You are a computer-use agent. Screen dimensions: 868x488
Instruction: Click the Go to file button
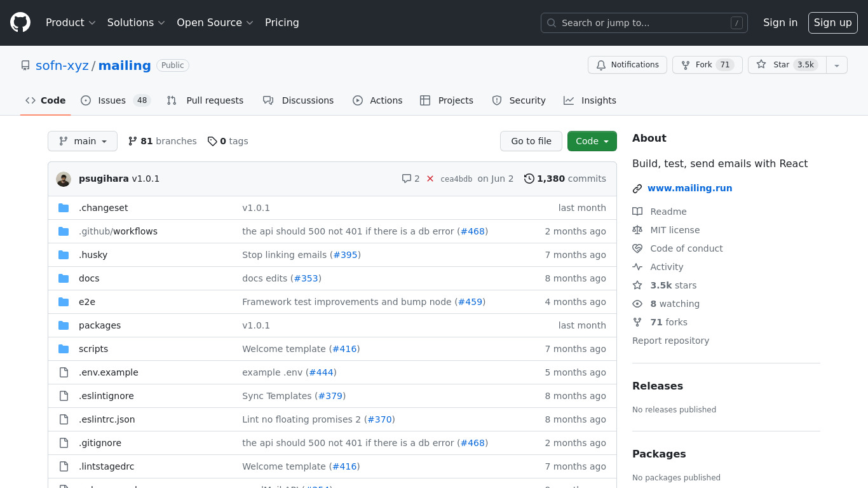coord(531,141)
